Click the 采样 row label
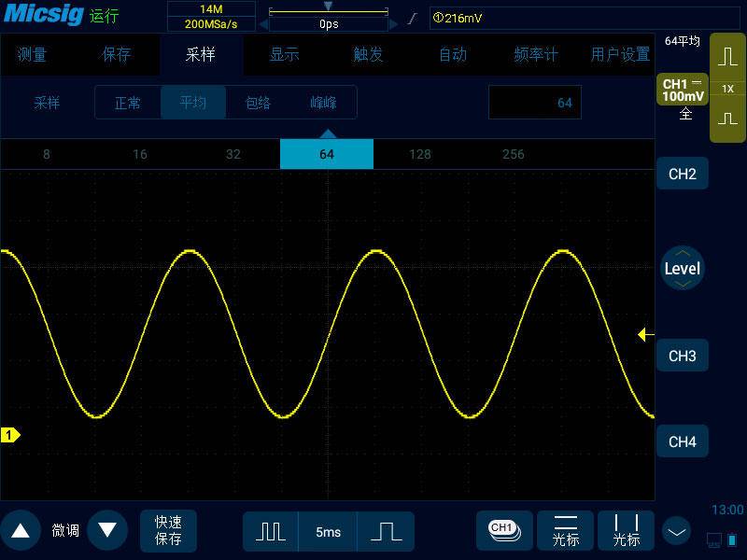Image resolution: width=747 pixels, height=560 pixels. [x=47, y=103]
